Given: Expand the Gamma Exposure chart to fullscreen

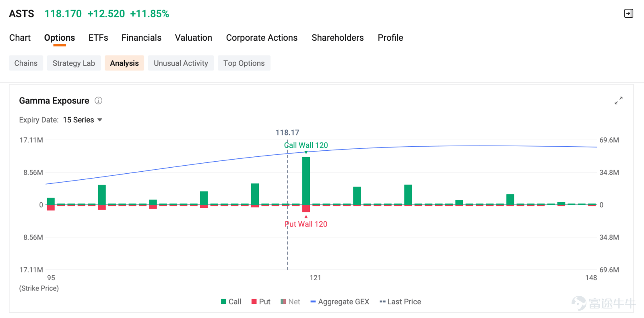Looking at the screenshot, I should pos(619,100).
